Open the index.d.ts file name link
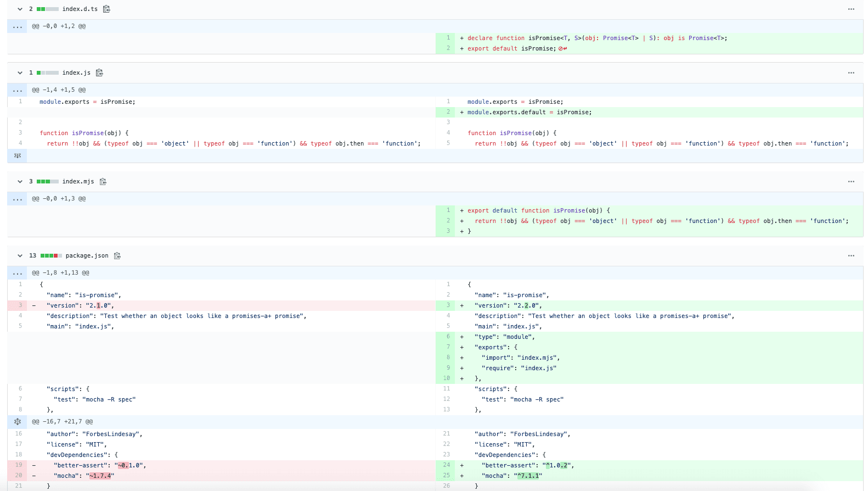 [x=80, y=9]
